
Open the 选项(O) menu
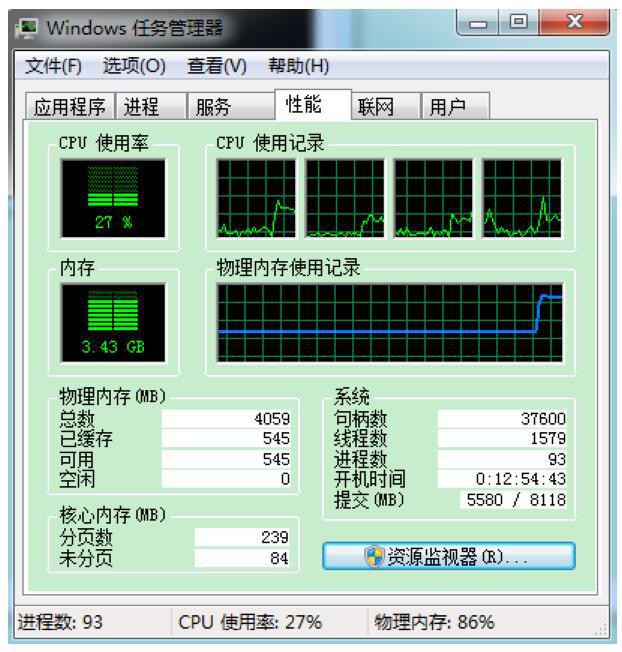134,66
